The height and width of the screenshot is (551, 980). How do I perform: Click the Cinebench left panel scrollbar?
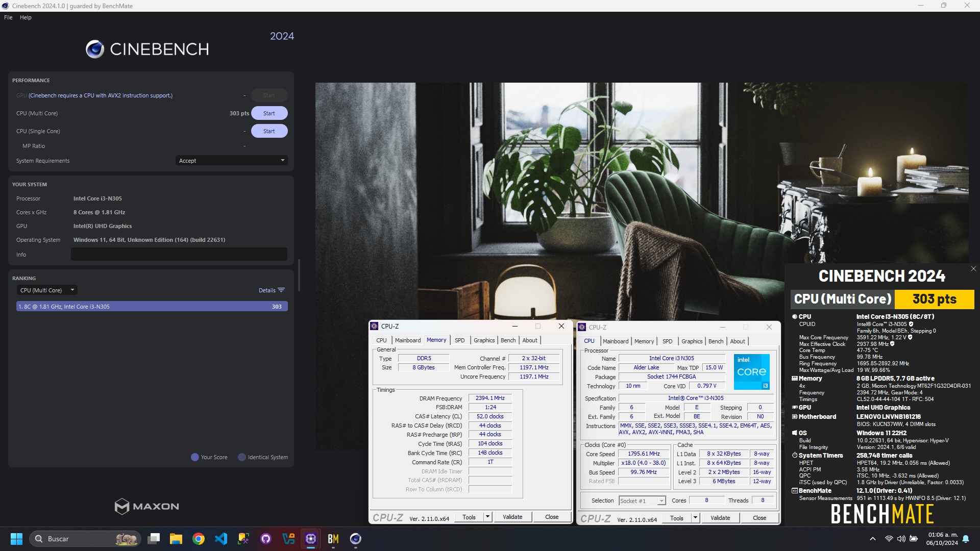(299, 275)
